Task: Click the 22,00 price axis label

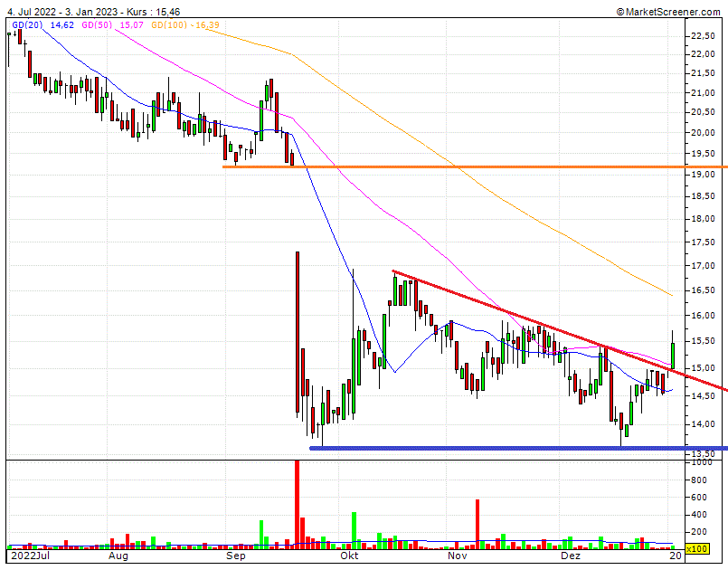Action: 703,54
